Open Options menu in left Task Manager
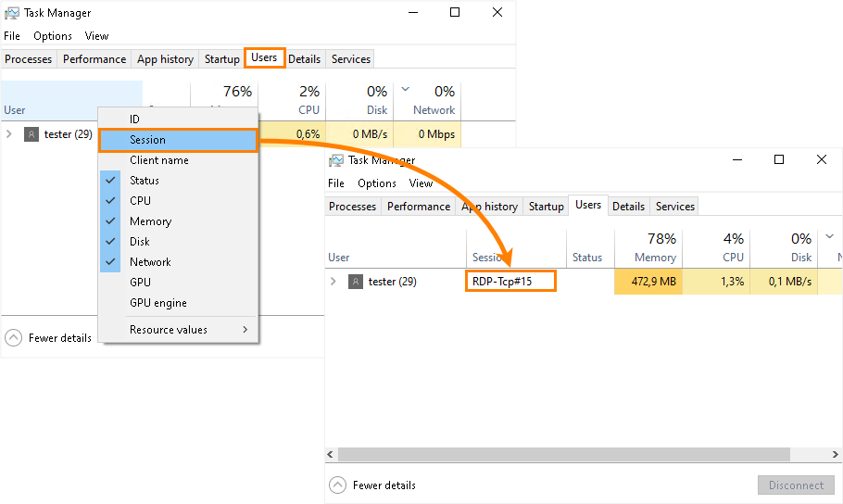This screenshot has height=504, width=843. tap(53, 36)
